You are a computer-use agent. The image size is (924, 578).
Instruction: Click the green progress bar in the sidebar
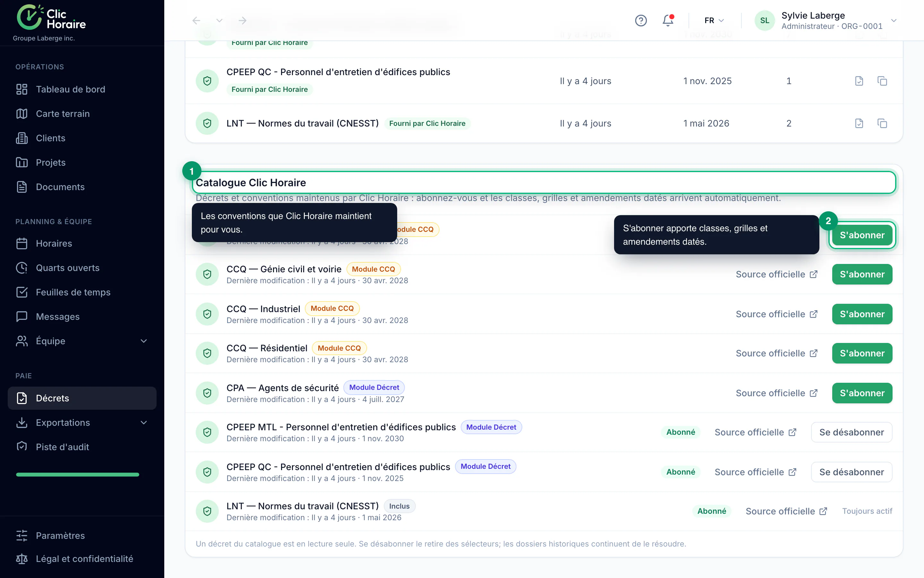78,475
